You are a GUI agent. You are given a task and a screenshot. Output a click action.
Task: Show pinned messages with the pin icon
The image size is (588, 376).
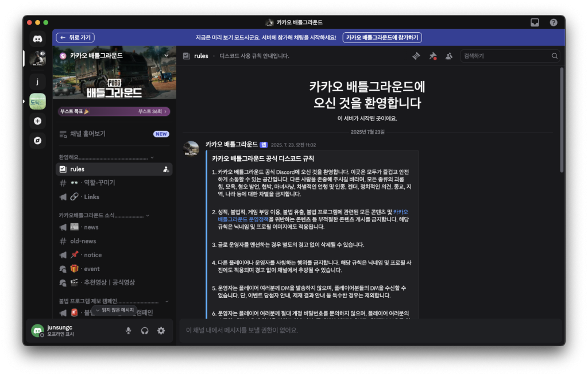433,56
